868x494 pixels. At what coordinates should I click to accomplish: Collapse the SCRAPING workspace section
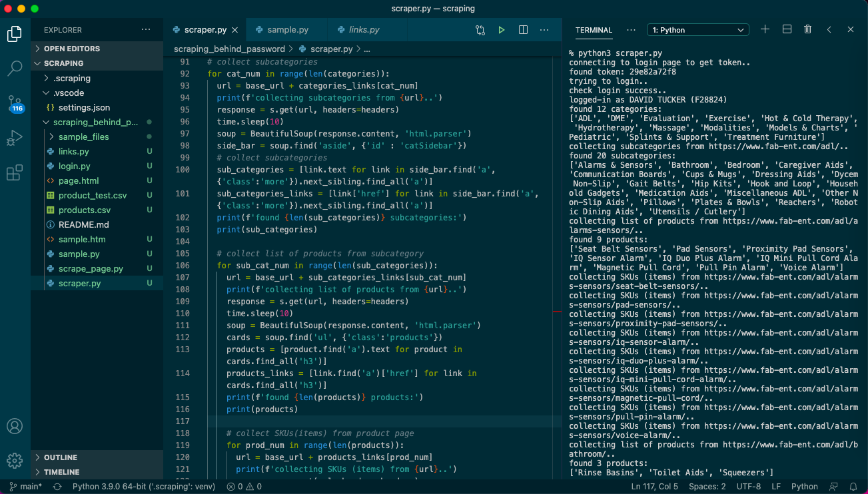[97, 63]
